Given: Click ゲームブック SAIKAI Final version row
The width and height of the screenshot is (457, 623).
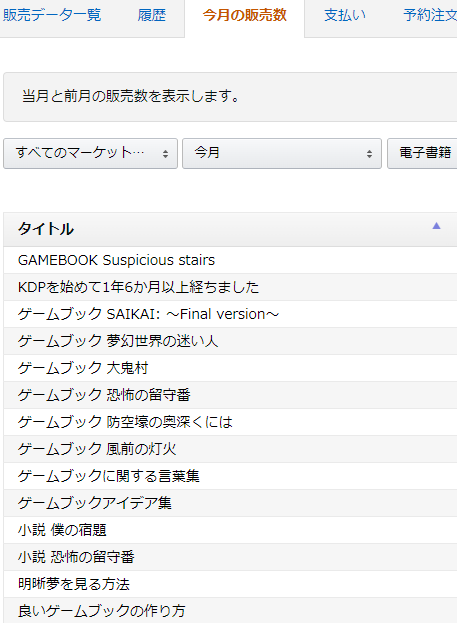Looking at the screenshot, I should [x=230, y=314].
